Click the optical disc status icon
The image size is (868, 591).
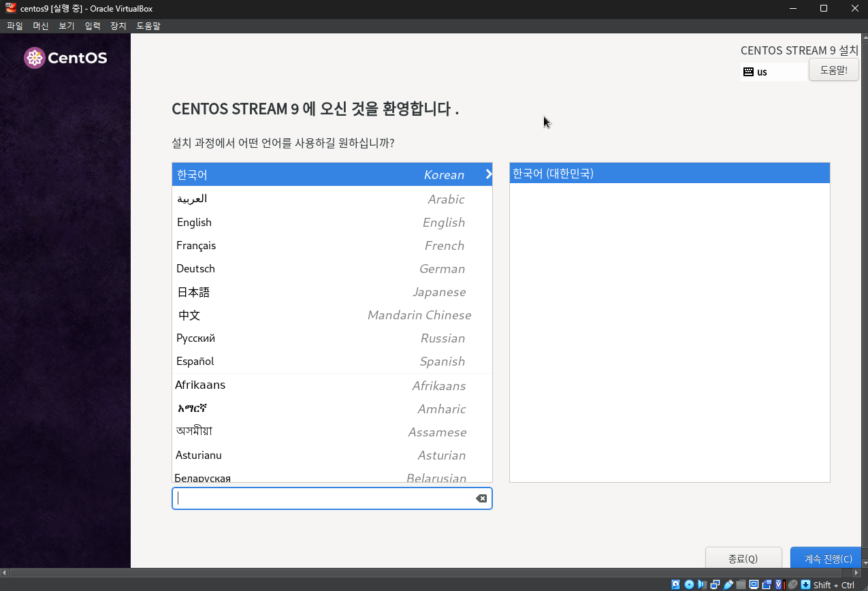click(689, 584)
